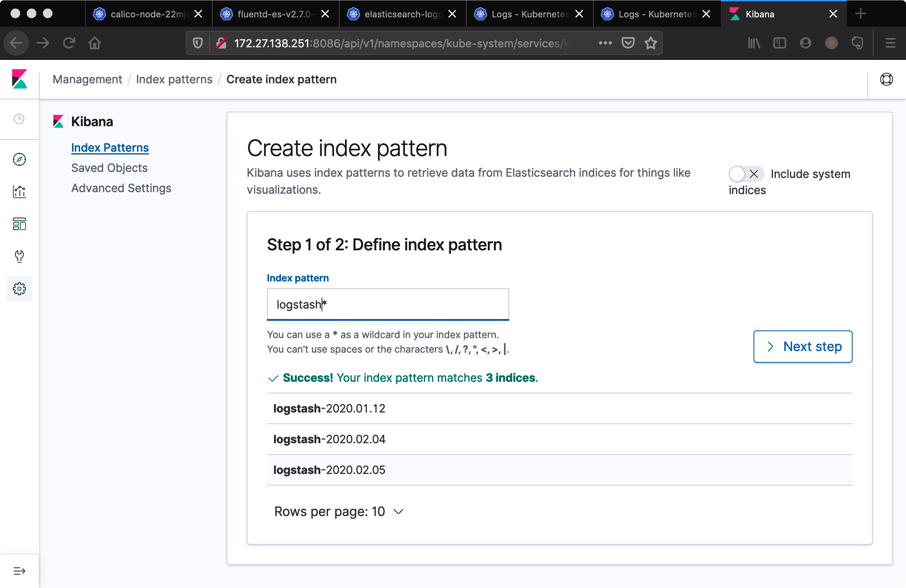906x588 pixels.
Task: Open Advanced Settings in Kibana menu
Action: tap(121, 188)
